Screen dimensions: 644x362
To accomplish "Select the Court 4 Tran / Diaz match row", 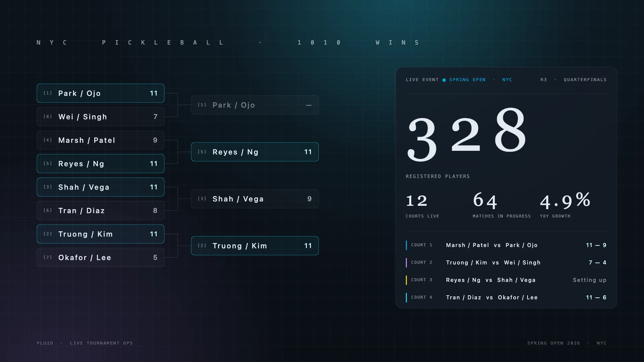I will [506, 297].
